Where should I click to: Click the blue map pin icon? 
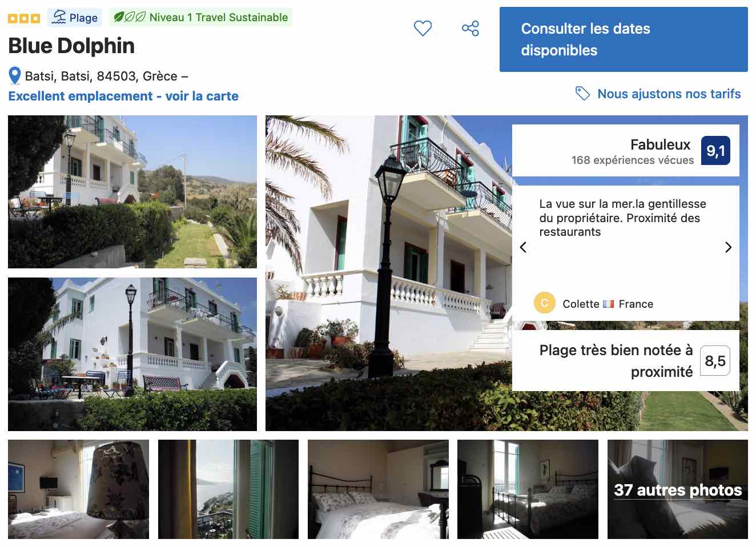pyautogui.click(x=15, y=76)
